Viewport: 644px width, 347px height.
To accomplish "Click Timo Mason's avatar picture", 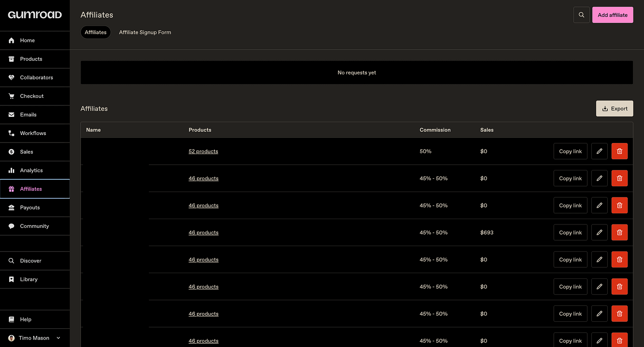I will (11, 338).
